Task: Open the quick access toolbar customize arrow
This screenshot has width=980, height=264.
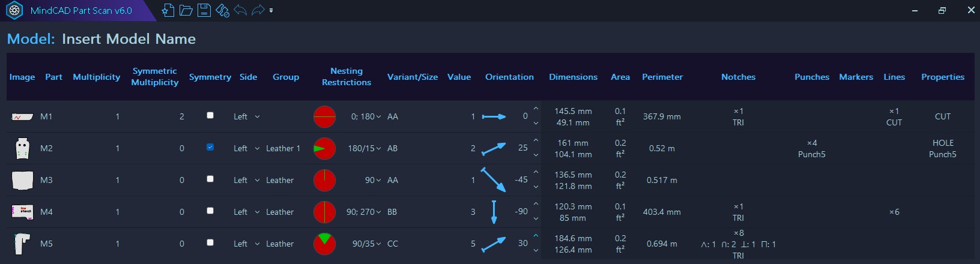Action: tap(271, 10)
